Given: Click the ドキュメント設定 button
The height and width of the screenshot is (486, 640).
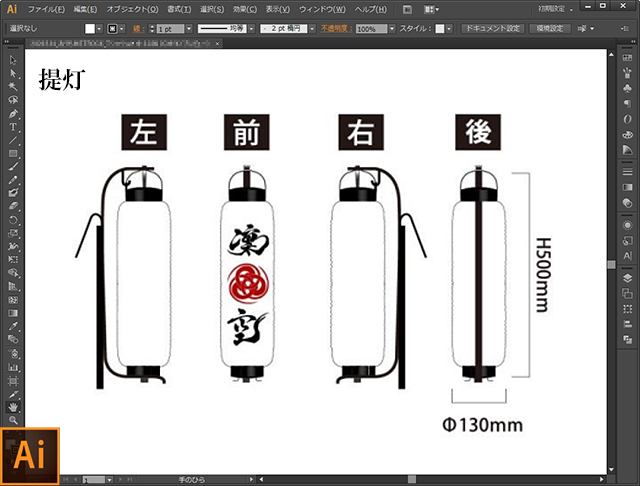Looking at the screenshot, I should (493, 29).
